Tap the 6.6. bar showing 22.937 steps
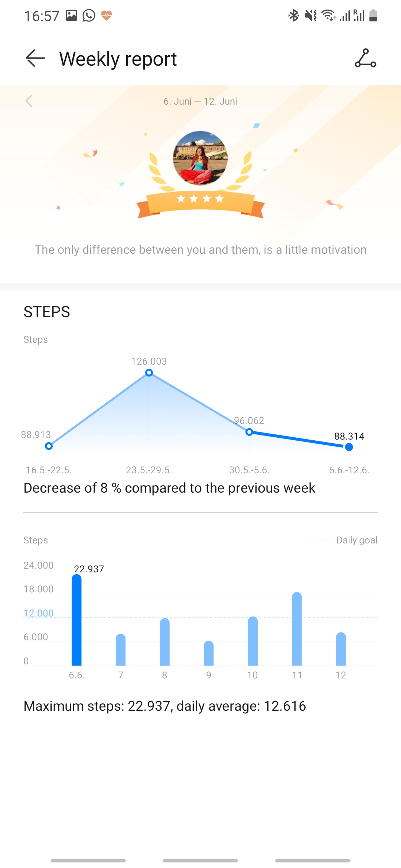401x868 pixels. tap(76, 620)
